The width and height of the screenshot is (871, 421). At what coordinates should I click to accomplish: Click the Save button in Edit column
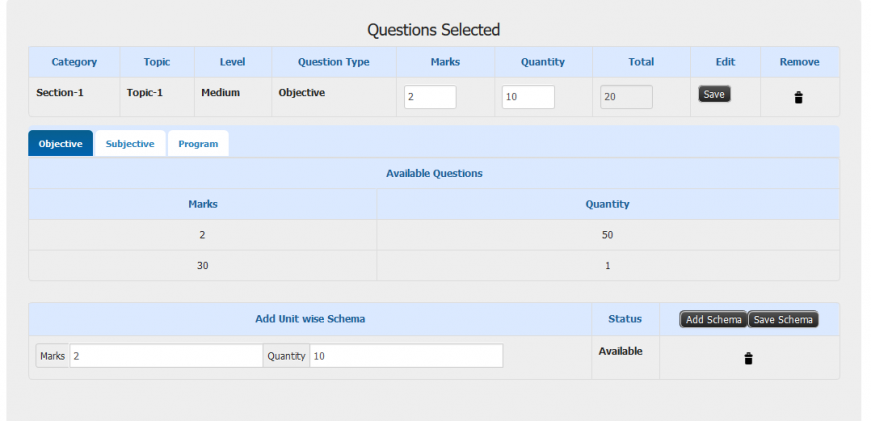tap(714, 94)
